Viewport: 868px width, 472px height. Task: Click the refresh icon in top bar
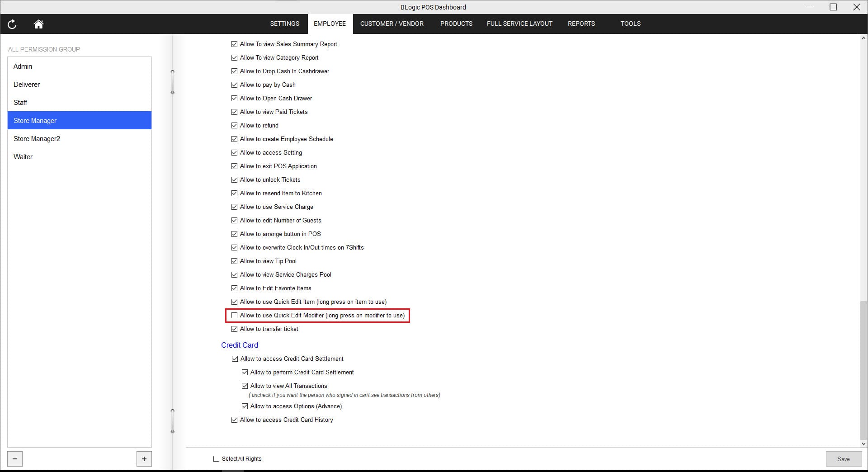pyautogui.click(x=12, y=24)
